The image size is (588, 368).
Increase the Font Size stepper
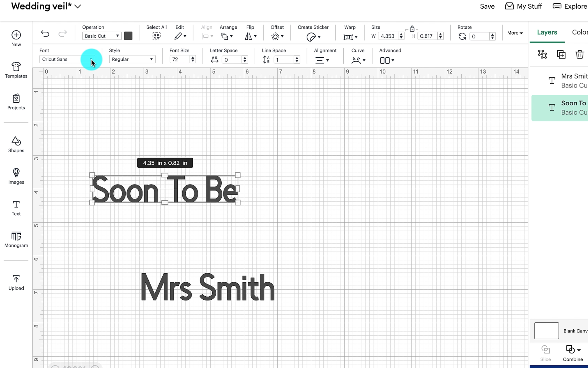[x=193, y=58]
